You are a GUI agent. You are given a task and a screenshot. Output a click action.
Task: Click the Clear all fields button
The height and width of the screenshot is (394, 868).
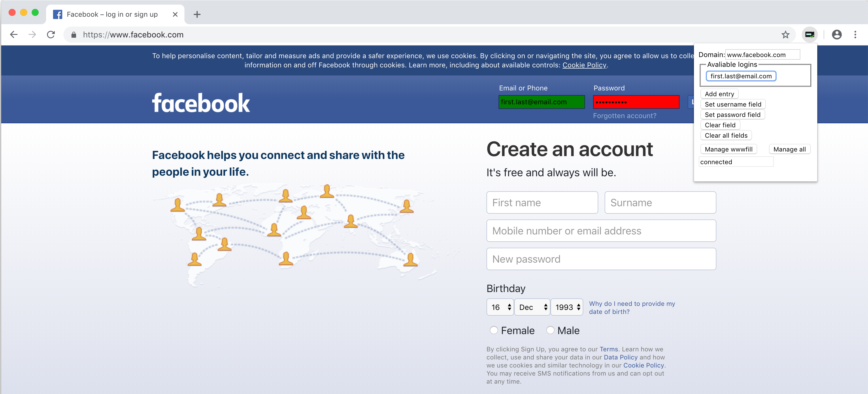click(726, 136)
